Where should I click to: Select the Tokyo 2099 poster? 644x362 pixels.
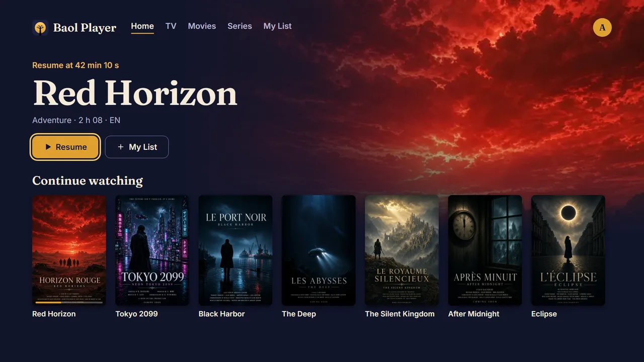pos(152,250)
